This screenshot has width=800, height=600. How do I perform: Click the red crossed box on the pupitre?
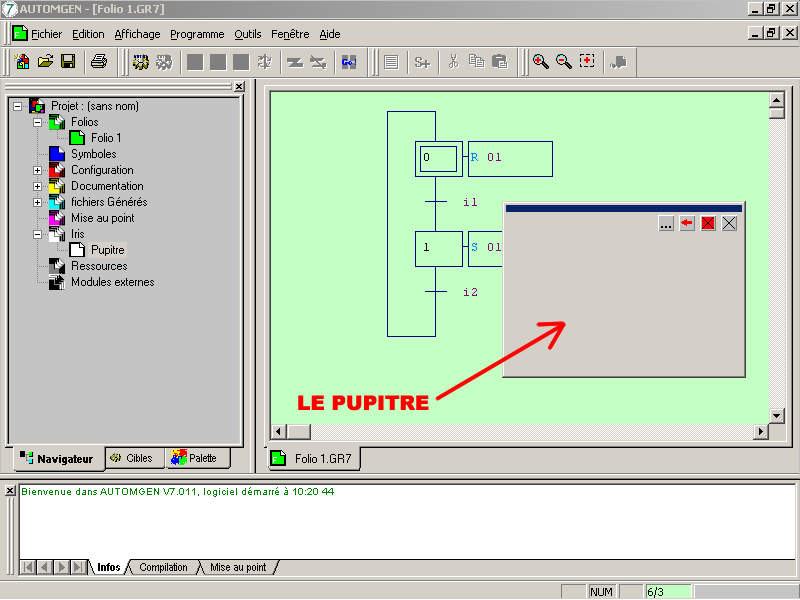[708, 223]
